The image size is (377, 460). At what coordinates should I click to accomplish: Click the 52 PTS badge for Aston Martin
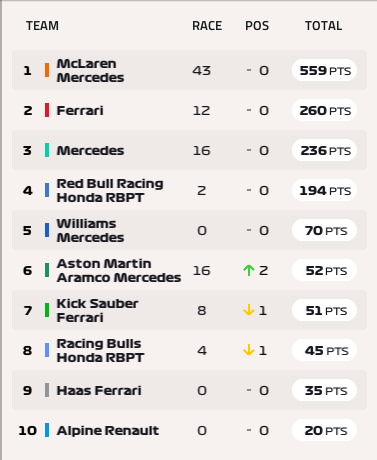pyautogui.click(x=324, y=270)
